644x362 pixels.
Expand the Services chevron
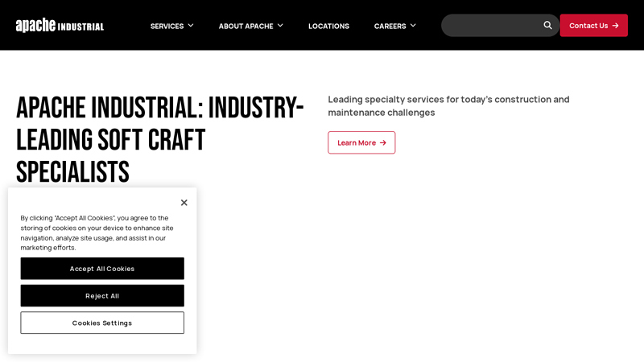coord(191,26)
